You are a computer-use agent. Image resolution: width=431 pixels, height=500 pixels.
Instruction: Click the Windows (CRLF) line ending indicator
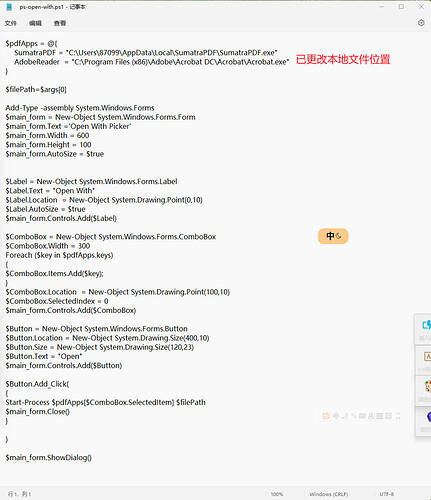[x=328, y=494]
